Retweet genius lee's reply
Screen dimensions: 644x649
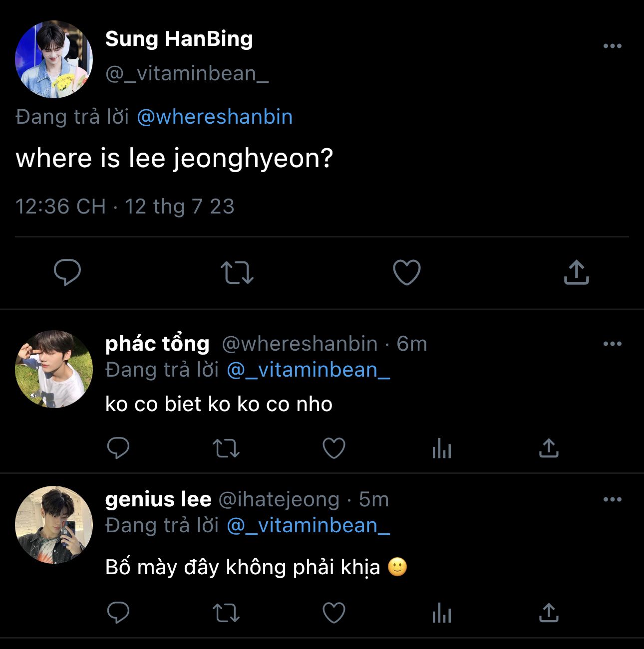(x=226, y=613)
